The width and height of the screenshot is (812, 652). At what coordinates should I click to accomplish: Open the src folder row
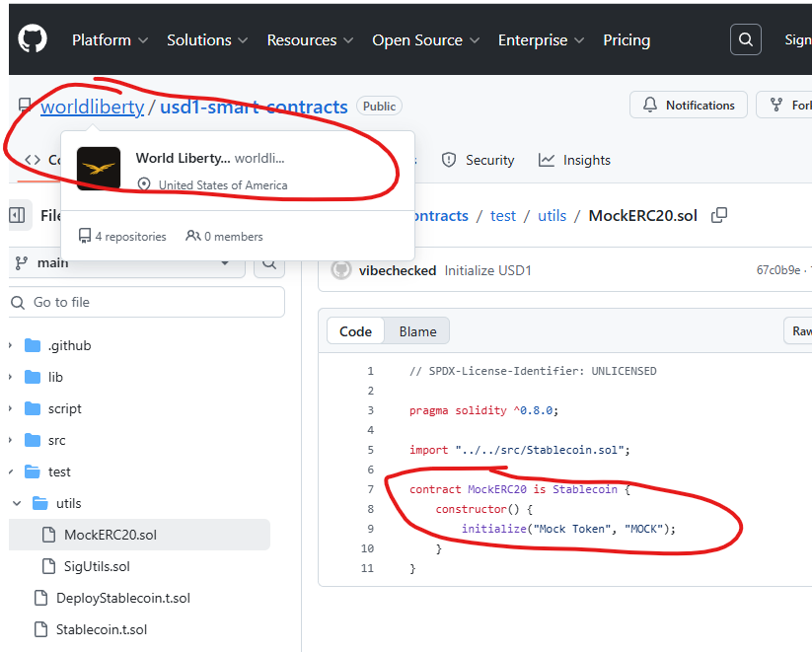(x=139, y=440)
